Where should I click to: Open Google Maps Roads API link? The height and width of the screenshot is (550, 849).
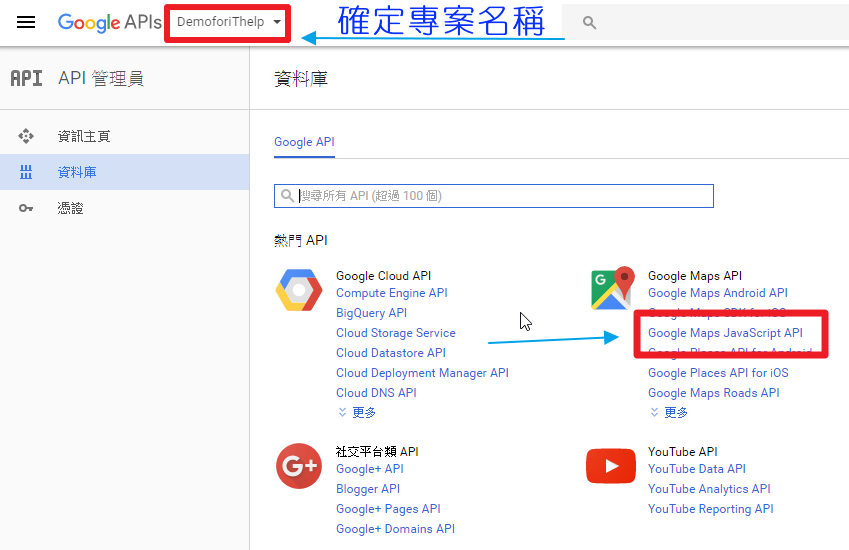pos(714,393)
